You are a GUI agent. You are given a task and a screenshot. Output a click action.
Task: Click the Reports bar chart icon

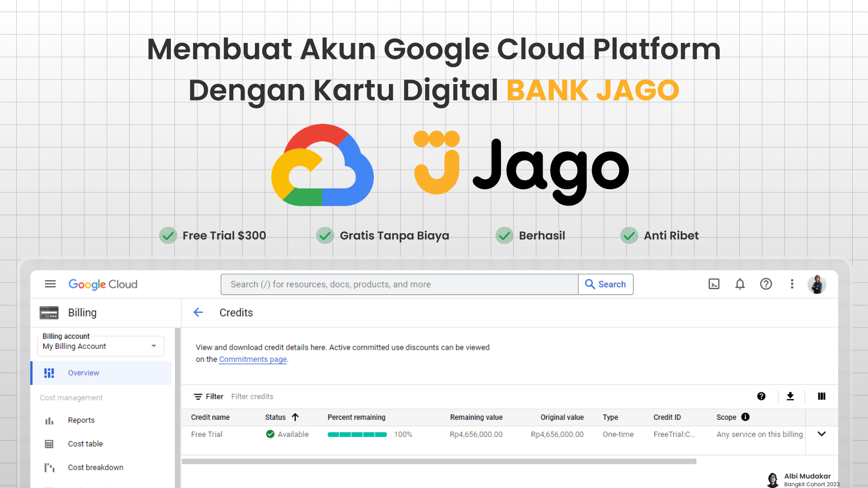coord(49,421)
